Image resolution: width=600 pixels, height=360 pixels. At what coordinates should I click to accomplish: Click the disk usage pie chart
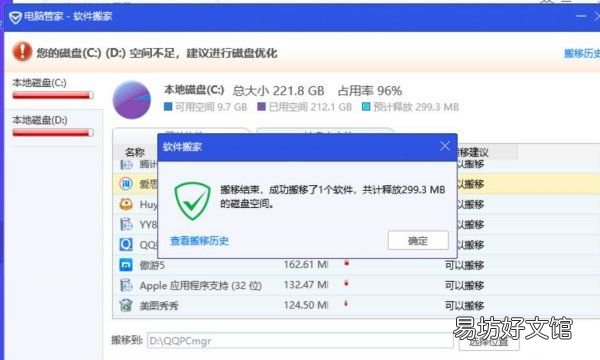(x=132, y=99)
